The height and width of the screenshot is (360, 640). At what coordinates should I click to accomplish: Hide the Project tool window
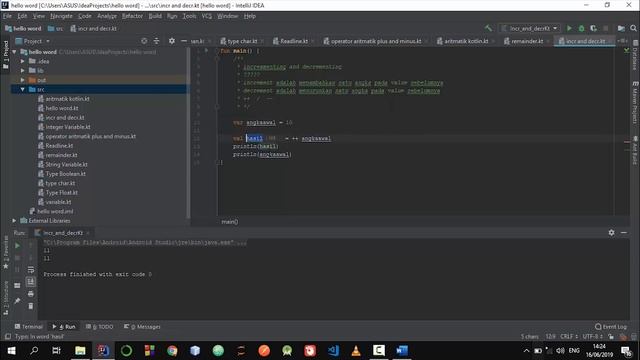tap(184, 41)
